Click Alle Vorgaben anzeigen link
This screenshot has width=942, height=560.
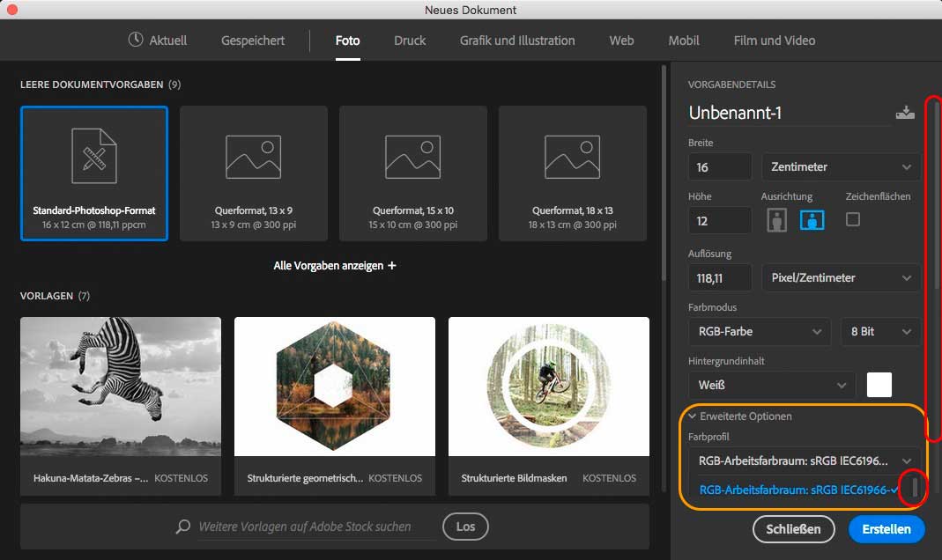(x=334, y=265)
